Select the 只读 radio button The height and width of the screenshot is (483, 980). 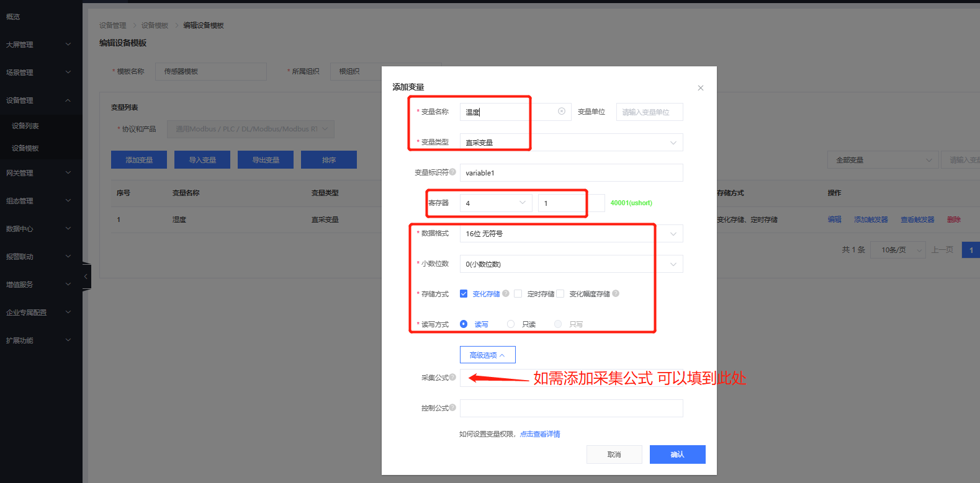[x=511, y=324]
